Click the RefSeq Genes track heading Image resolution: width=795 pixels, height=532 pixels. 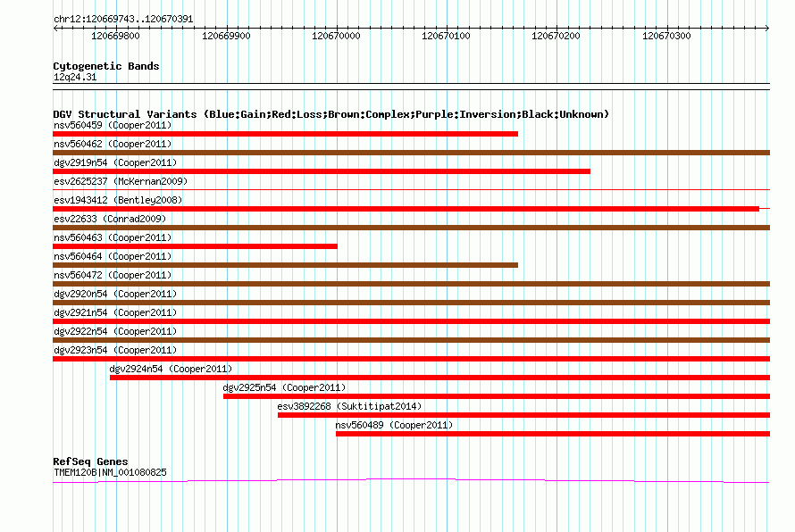tap(90, 461)
